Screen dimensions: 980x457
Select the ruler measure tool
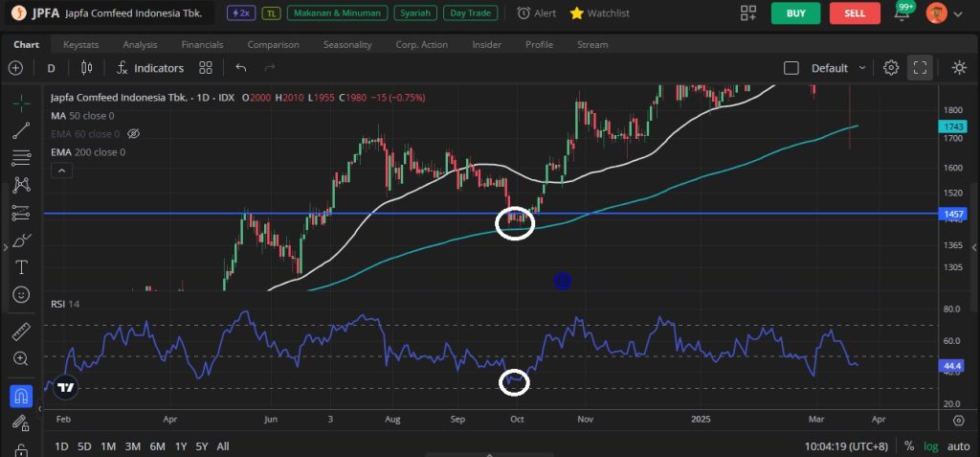pos(21,331)
